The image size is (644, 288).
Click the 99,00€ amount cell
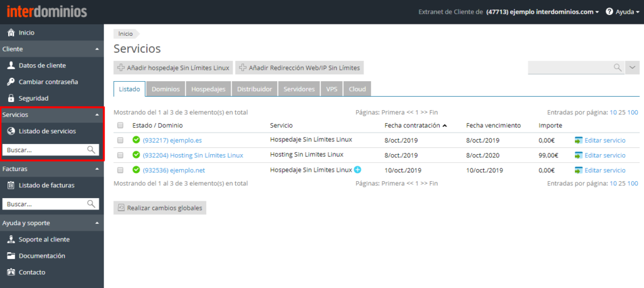tap(548, 155)
